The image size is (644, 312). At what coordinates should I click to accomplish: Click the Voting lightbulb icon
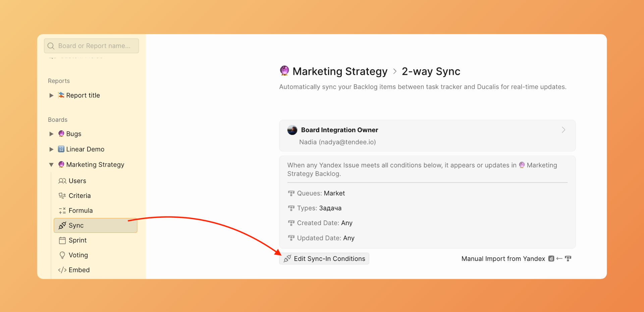62,255
